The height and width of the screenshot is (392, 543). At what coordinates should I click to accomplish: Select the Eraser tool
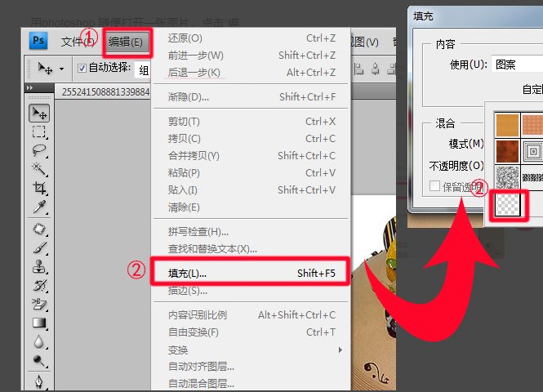[39, 304]
